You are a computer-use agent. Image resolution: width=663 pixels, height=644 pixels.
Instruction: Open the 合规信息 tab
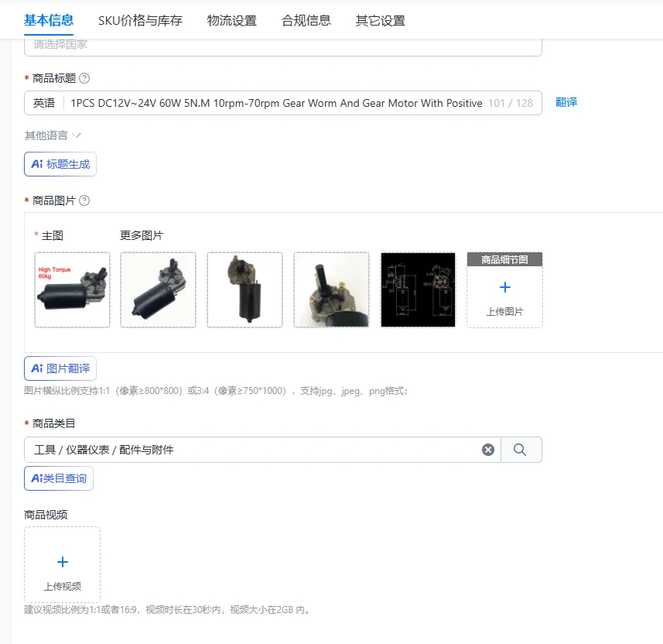tap(306, 21)
